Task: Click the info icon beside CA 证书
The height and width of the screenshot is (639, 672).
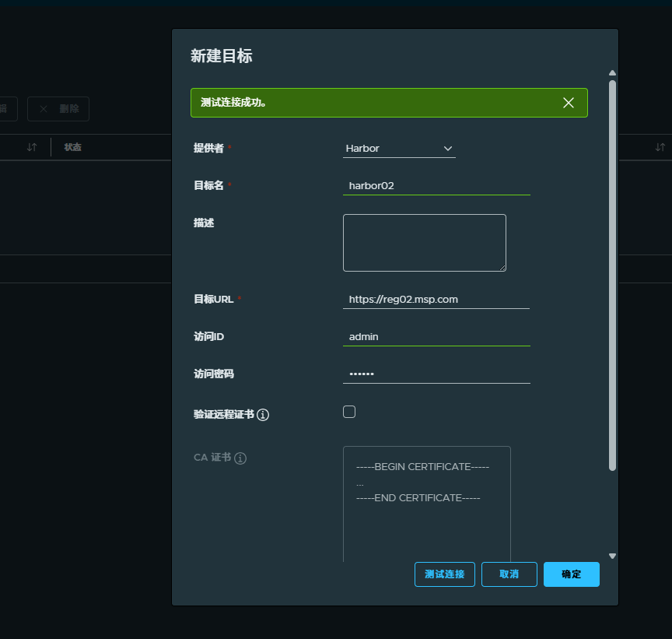Action: pos(240,458)
